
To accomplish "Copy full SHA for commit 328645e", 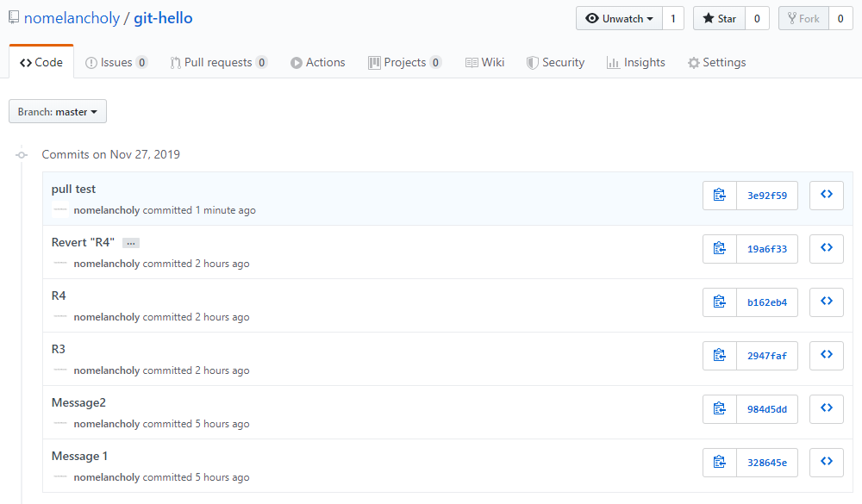I will pos(720,463).
